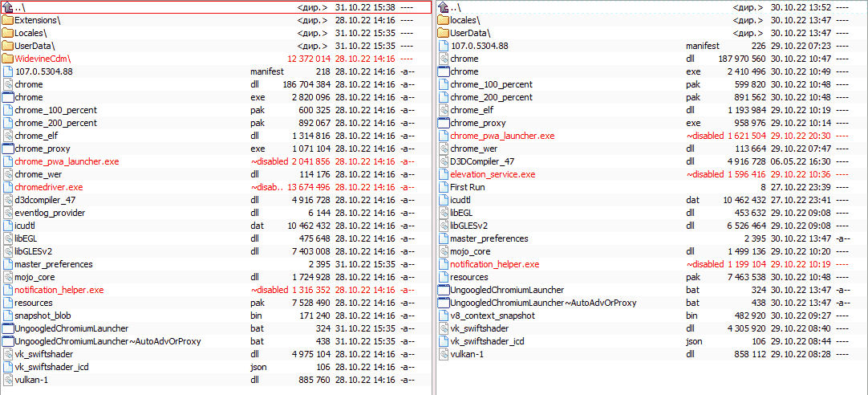Click the chromedriver.exe file icon
The image size is (868, 395).
pos(8,187)
